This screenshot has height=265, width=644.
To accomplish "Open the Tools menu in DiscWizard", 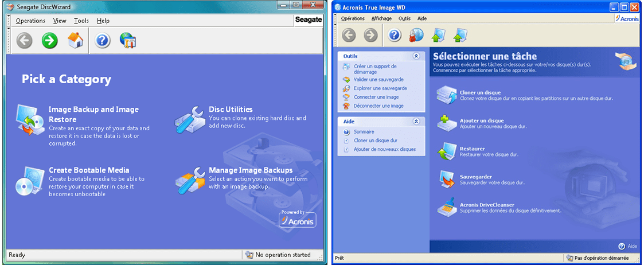I will coord(81,21).
